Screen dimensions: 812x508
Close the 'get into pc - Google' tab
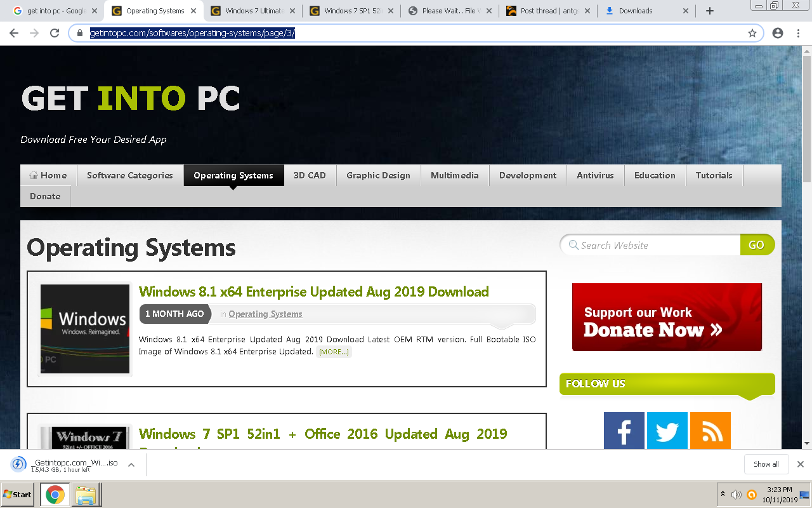95,11
